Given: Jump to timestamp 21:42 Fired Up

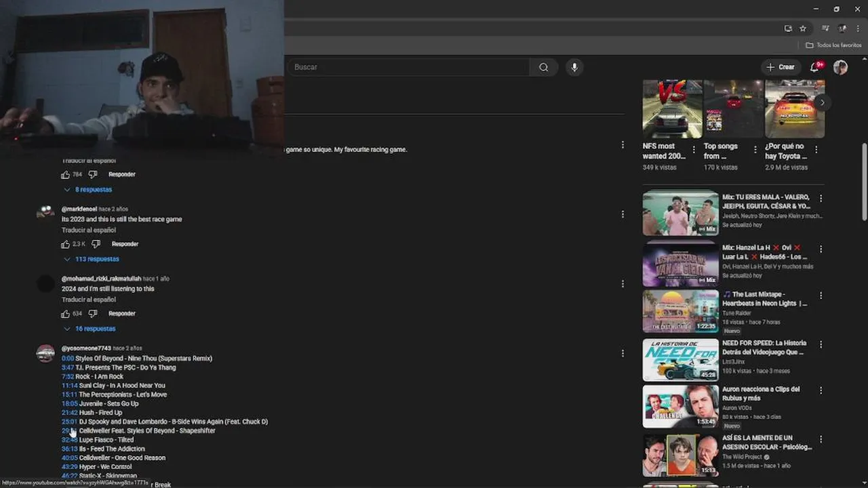Looking at the screenshot, I should [69, 413].
